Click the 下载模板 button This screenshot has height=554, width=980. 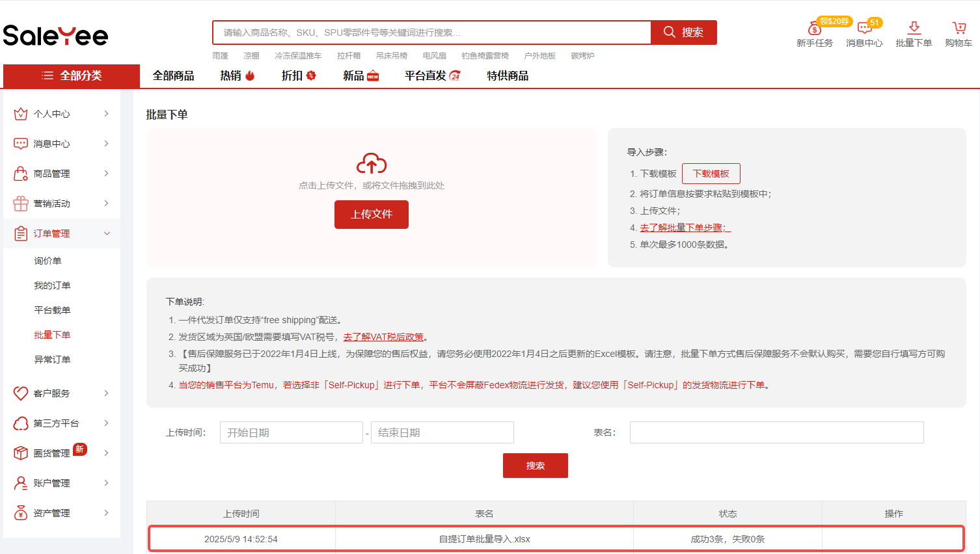(711, 174)
